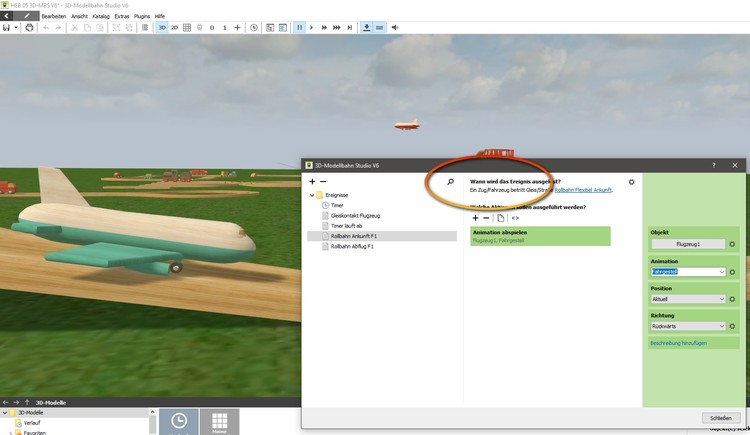Add a new event with plus icon
The width and height of the screenshot is (750, 435).
(312, 181)
